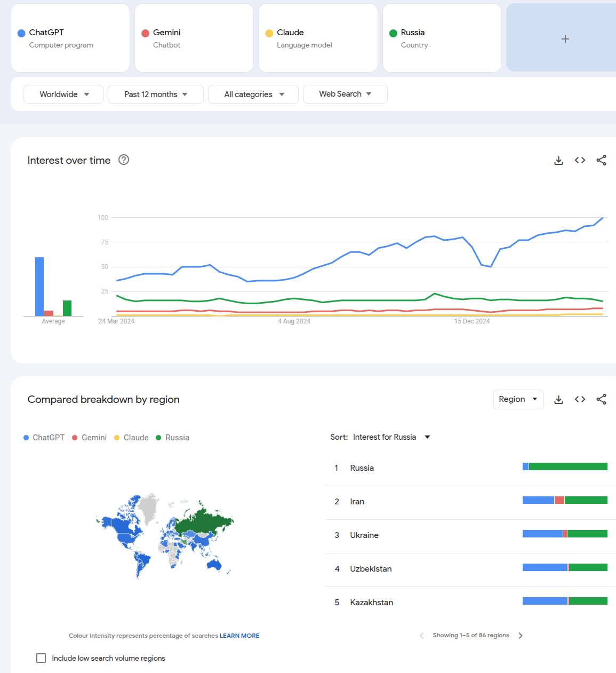This screenshot has height=673, width=616.
Task: Click the LEARN MORE link
Action: [x=239, y=636]
